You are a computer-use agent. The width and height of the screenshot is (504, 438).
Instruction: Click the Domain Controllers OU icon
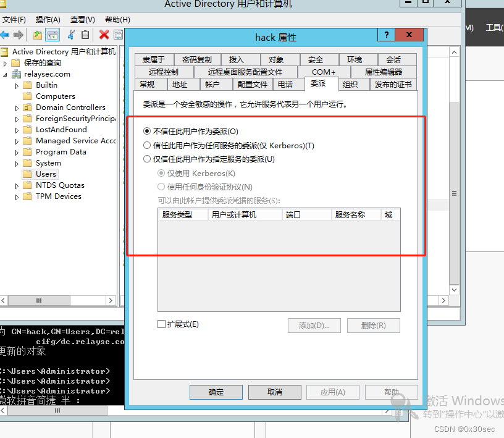click(28, 107)
